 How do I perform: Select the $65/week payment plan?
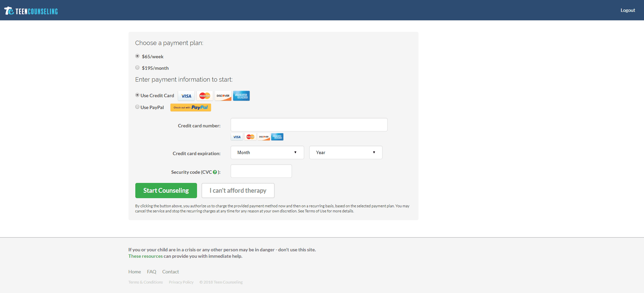(137, 56)
